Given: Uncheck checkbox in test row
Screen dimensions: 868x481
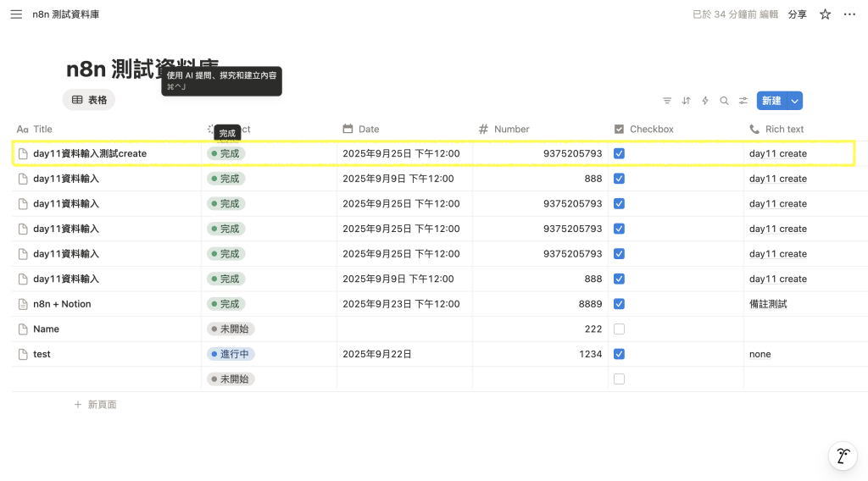Looking at the screenshot, I should click(619, 354).
